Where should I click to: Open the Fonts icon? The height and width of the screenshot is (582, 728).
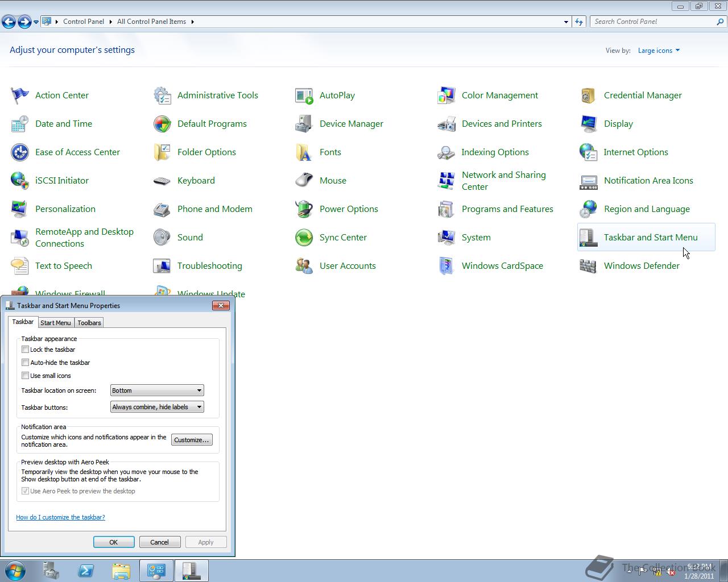point(304,152)
